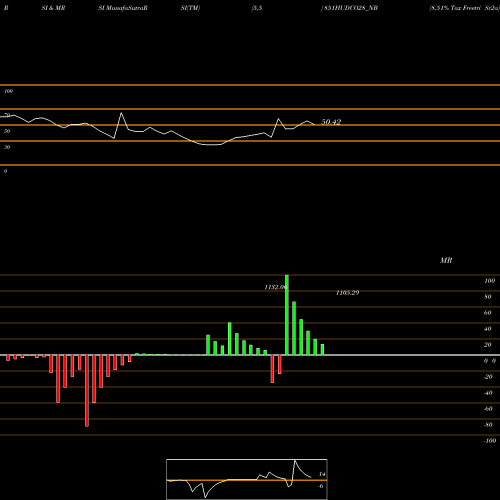This screenshot has width=500, height=500.
Task: Click the RSI axis label 0
Action: point(5,171)
